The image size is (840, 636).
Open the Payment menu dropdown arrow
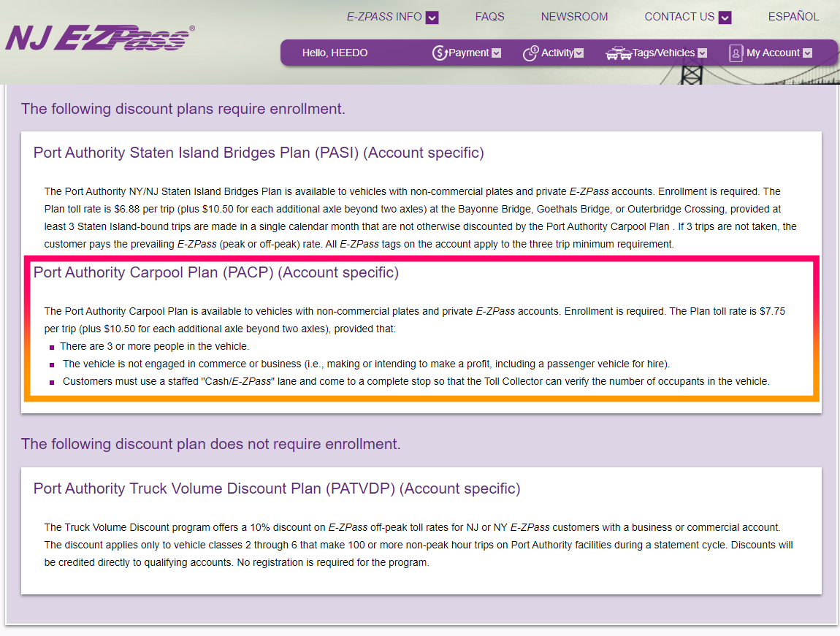(x=497, y=53)
